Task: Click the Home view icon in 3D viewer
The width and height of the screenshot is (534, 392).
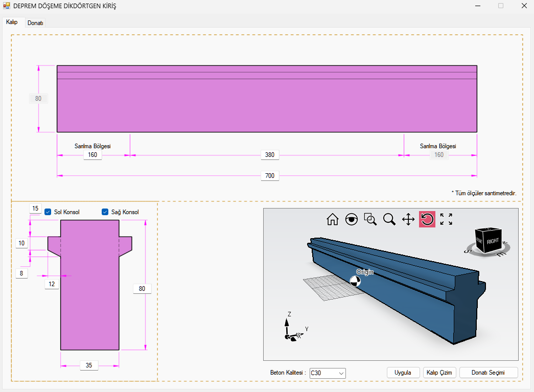Action: [333, 220]
